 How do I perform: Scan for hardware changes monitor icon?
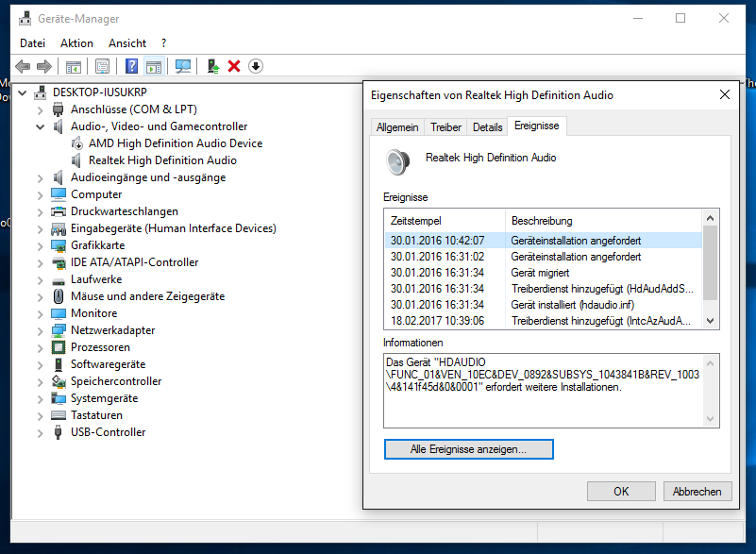click(183, 66)
